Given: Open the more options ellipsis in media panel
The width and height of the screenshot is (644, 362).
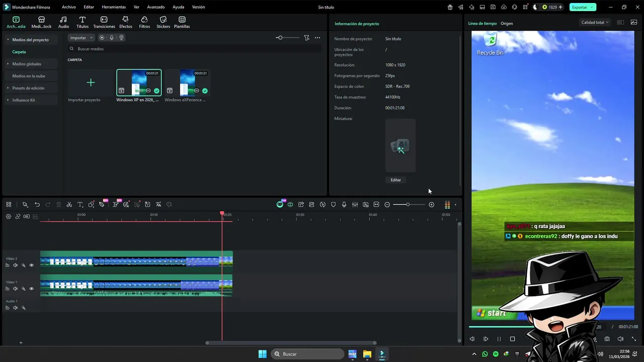Looking at the screenshot, I should tap(317, 38).
